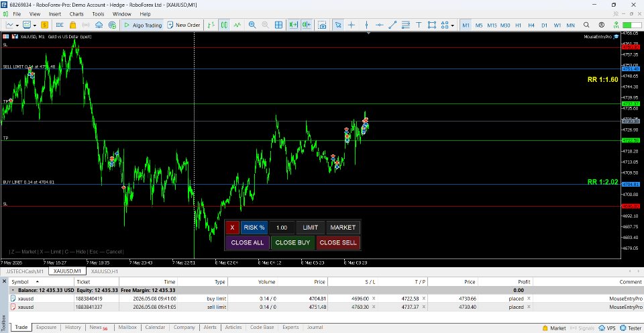Viewport: 644px width, 333px height.
Task: Draw a vertical line
Action: (366, 25)
